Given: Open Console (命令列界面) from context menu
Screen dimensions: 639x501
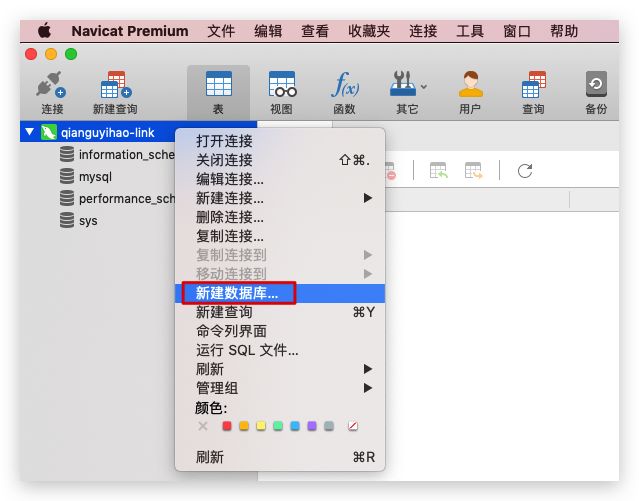Looking at the screenshot, I should point(280,331).
